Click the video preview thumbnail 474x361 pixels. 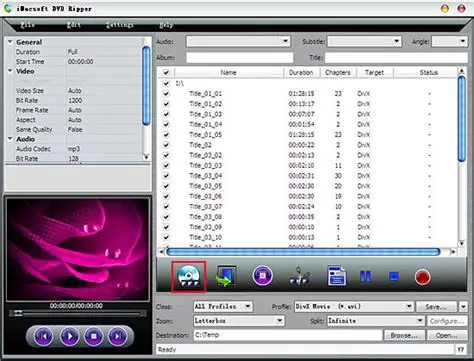pos(78,250)
